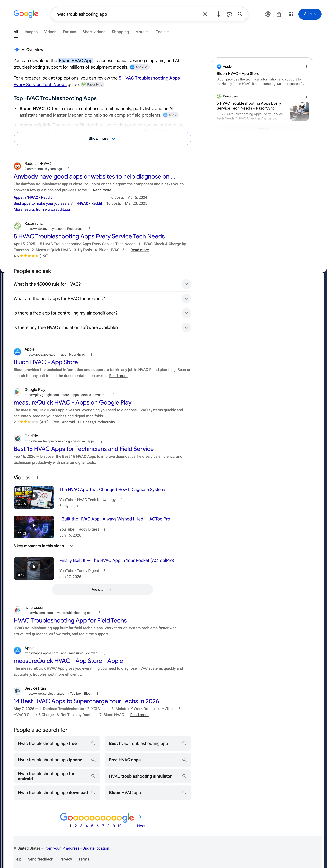Viewport: 327px width, 868px height.
Task: Open more options for Reddit result
Action: coord(69,169)
